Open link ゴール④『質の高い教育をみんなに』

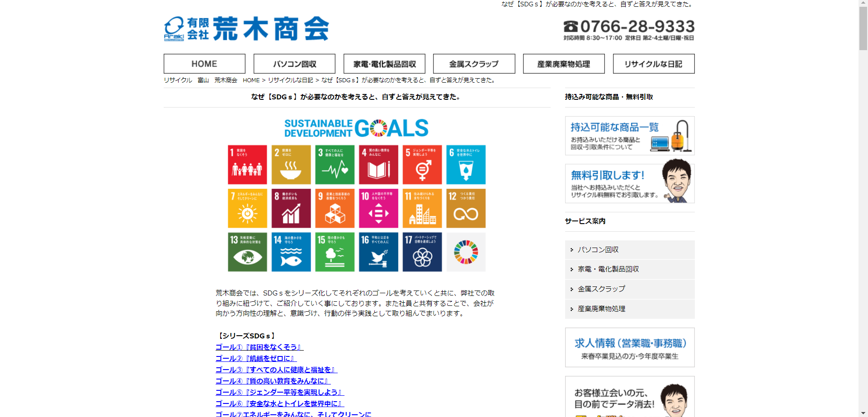tap(273, 381)
